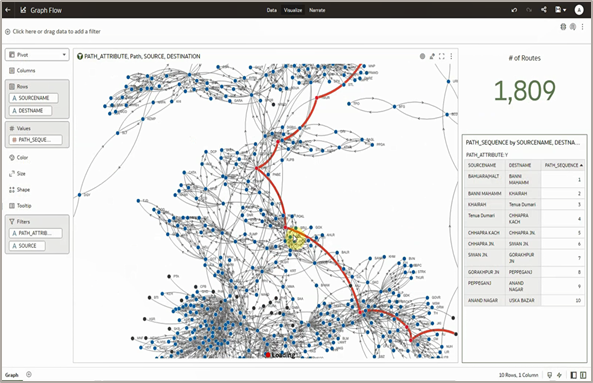The height and width of the screenshot is (383, 593).
Task: Sort by the DESTNAME column header
Action: pyautogui.click(x=523, y=165)
